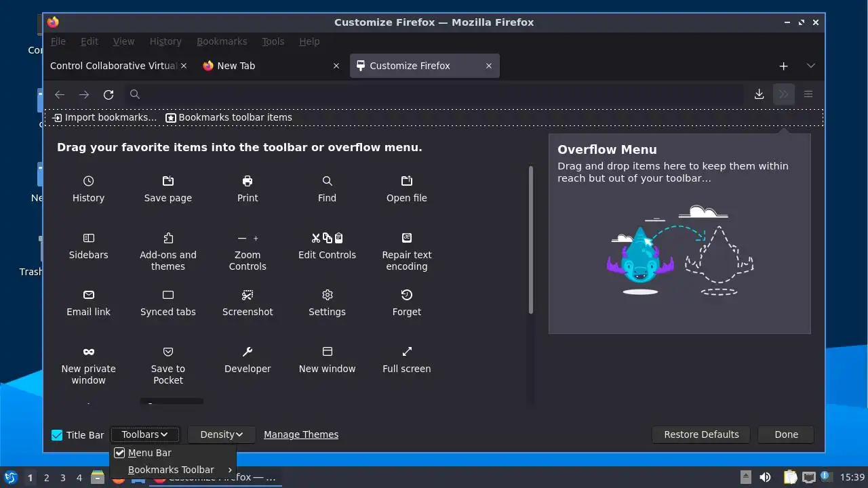The image size is (868, 488).
Task: Select the Synced tabs item
Action: point(167,303)
